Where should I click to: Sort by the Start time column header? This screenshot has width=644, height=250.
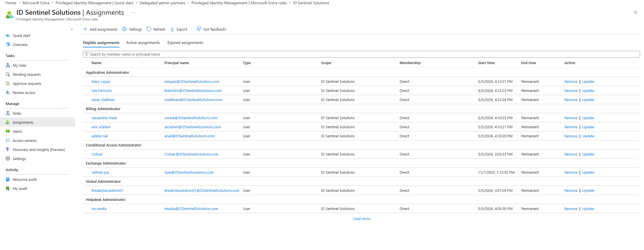click(x=486, y=63)
